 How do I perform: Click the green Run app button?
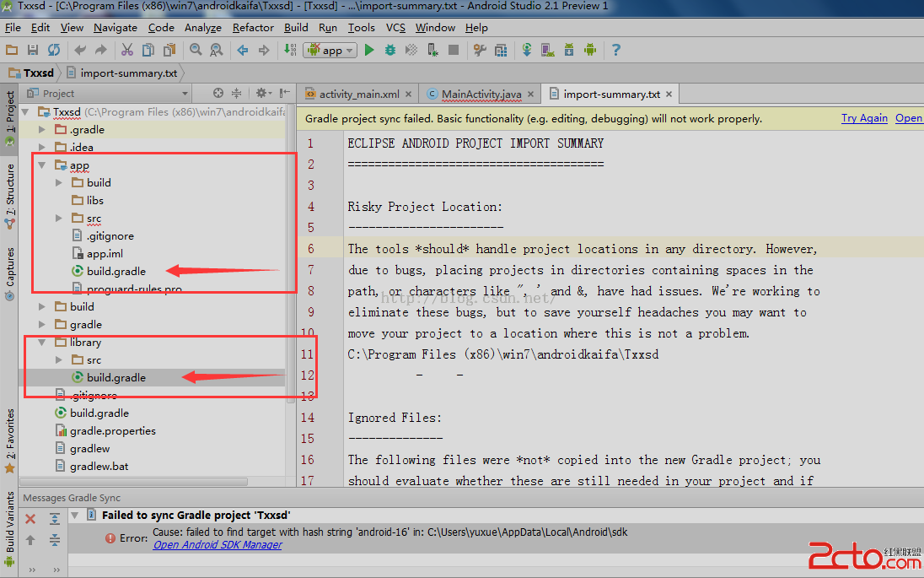pyautogui.click(x=368, y=51)
